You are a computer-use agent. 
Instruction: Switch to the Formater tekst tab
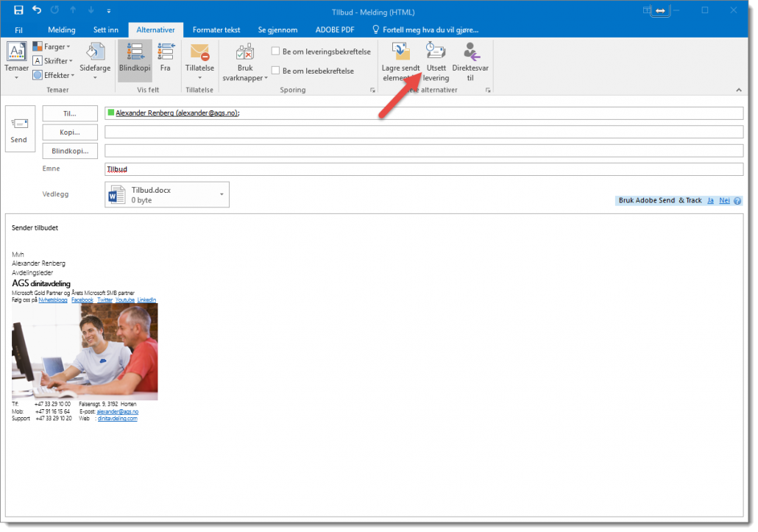[216, 29]
